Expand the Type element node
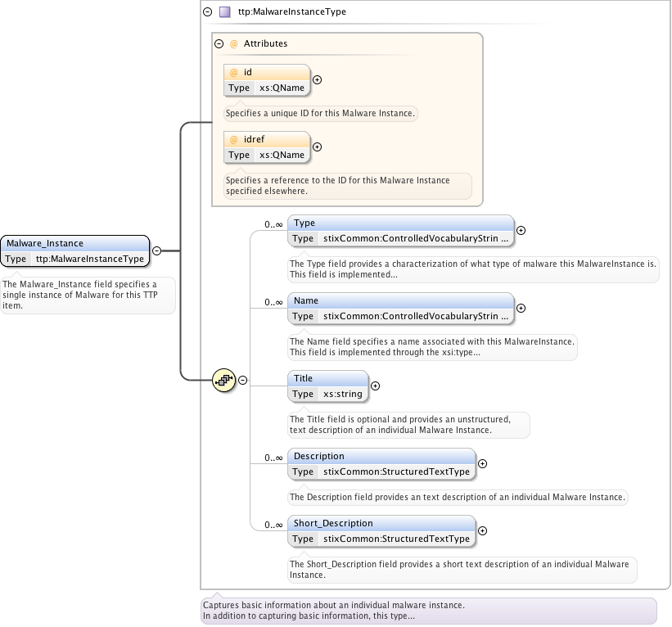 point(521,230)
